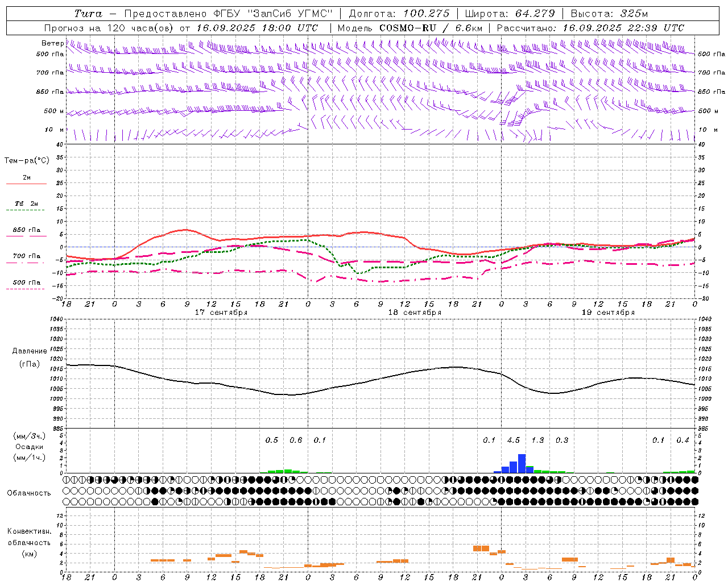728x582 pixels.
Task: Click the "(мм/1ч.)" precipitation unit label
Action: point(29,458)
